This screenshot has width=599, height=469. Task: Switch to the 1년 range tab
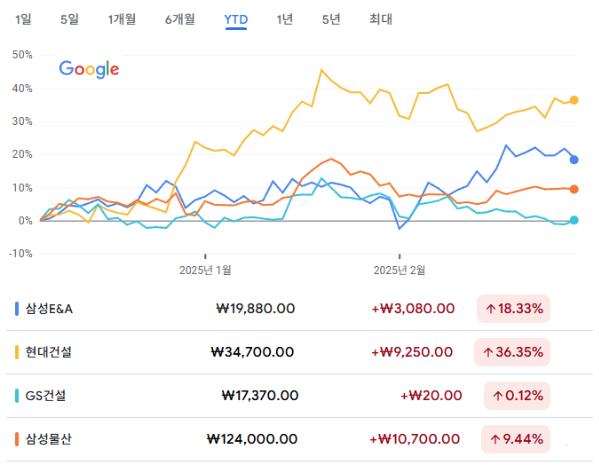coord(285,19)
